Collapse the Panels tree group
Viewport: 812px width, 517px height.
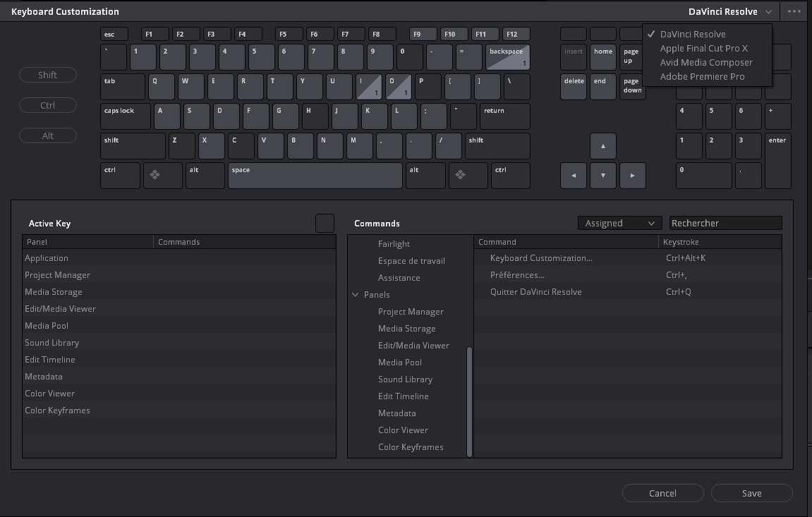tap(356, 295)
